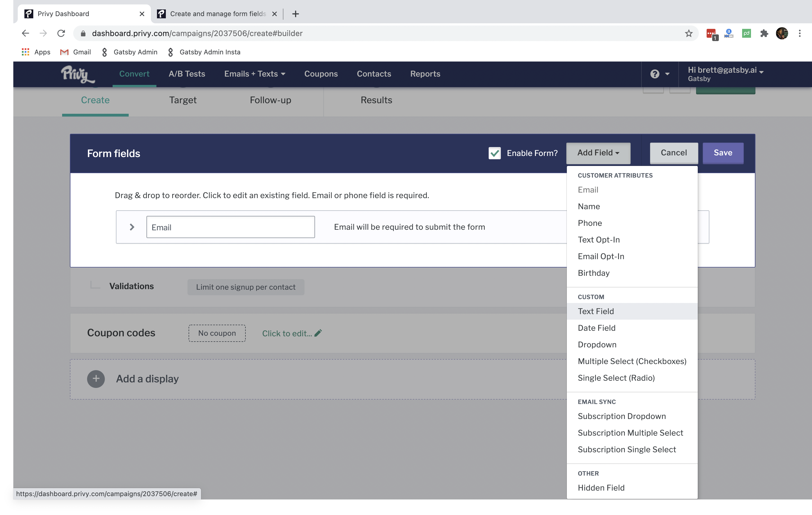Add Multiple Select (Checkboxes) field
The height and width of the screenshot is (515, 812).
632,361
